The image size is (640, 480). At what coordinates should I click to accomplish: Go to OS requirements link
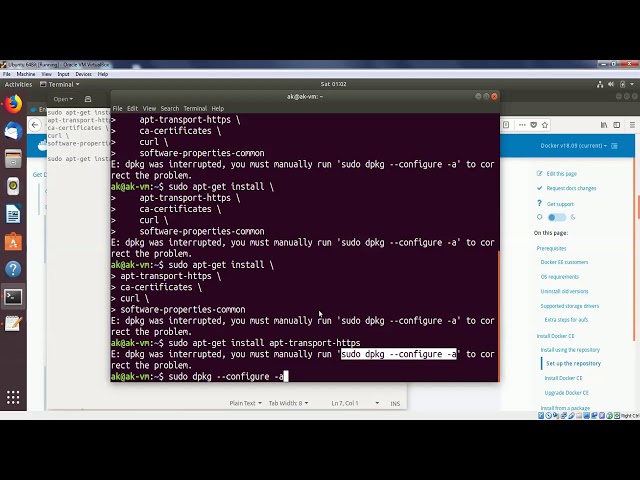tap(560, 277)
